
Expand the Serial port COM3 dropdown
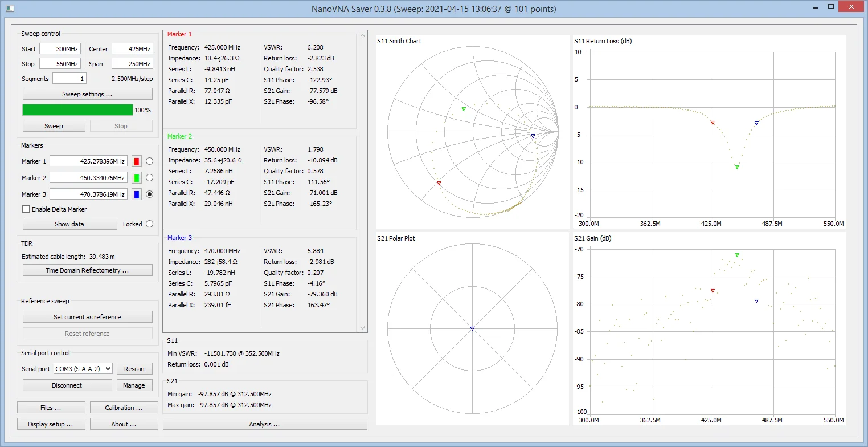coord(83,369)
